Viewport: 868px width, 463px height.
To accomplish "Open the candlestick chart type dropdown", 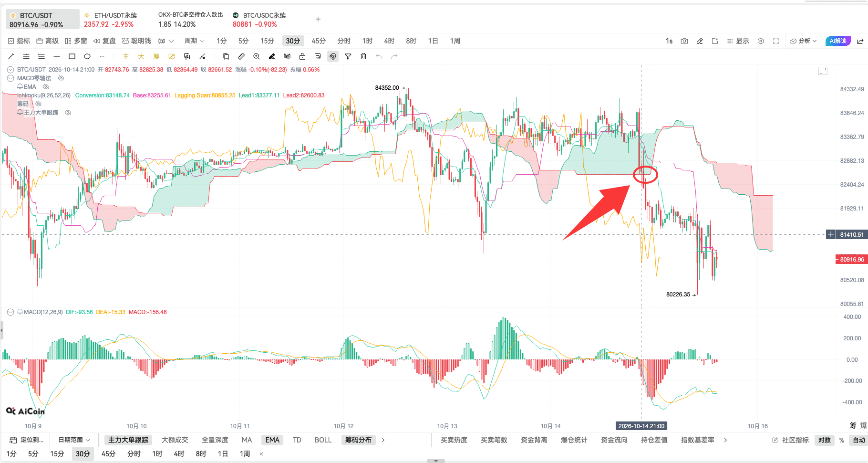I will pos(166,41).
